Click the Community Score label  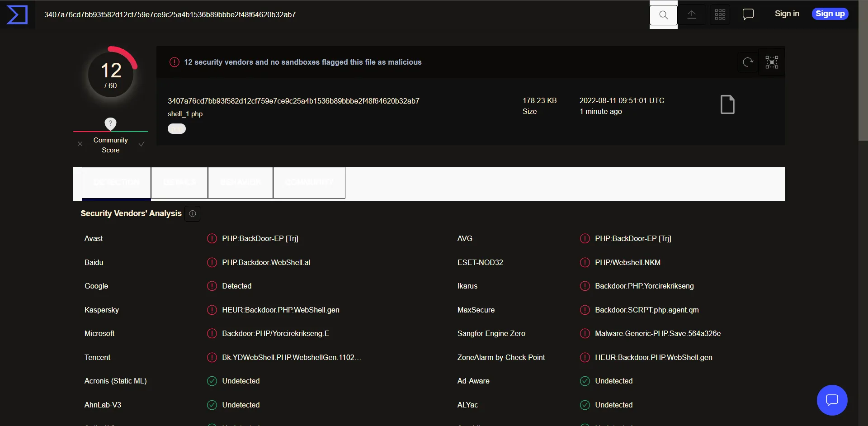click(x=111, y=145)
